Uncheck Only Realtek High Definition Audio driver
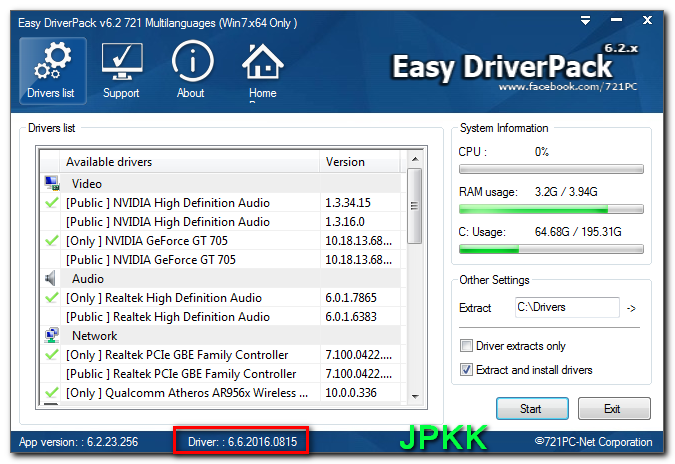The image size is (675, 464). point(52,298)
